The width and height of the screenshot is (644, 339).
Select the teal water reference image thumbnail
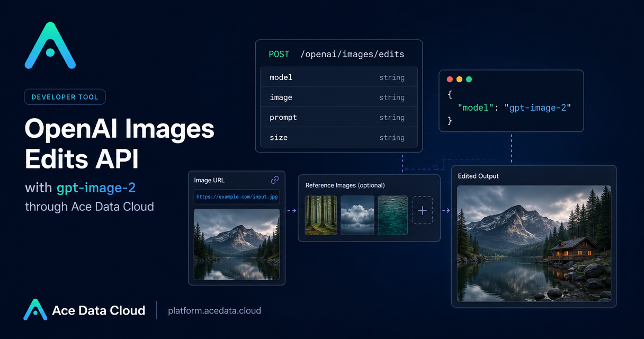pyautogui.click(x=393, y=216)
